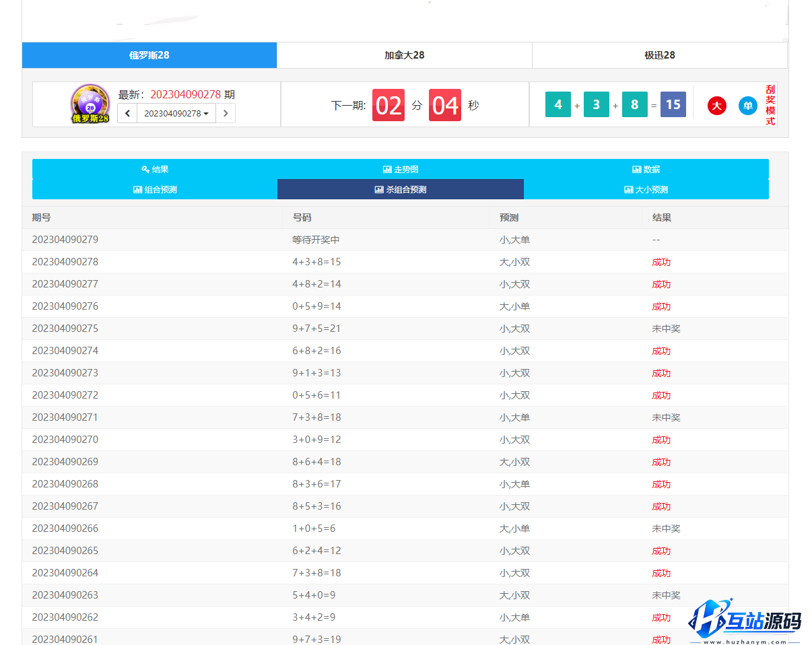Viewport: 812px width, 645px height.
Task: Click the 俄罗斯28 lottery ball logo
Action: (x=90, y=104)
